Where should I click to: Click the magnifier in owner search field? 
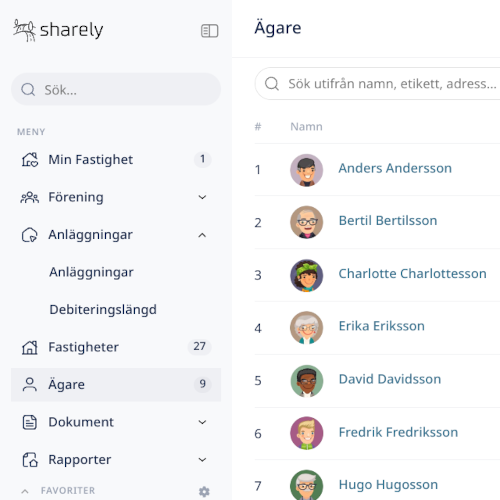click(x=272, y=84)
